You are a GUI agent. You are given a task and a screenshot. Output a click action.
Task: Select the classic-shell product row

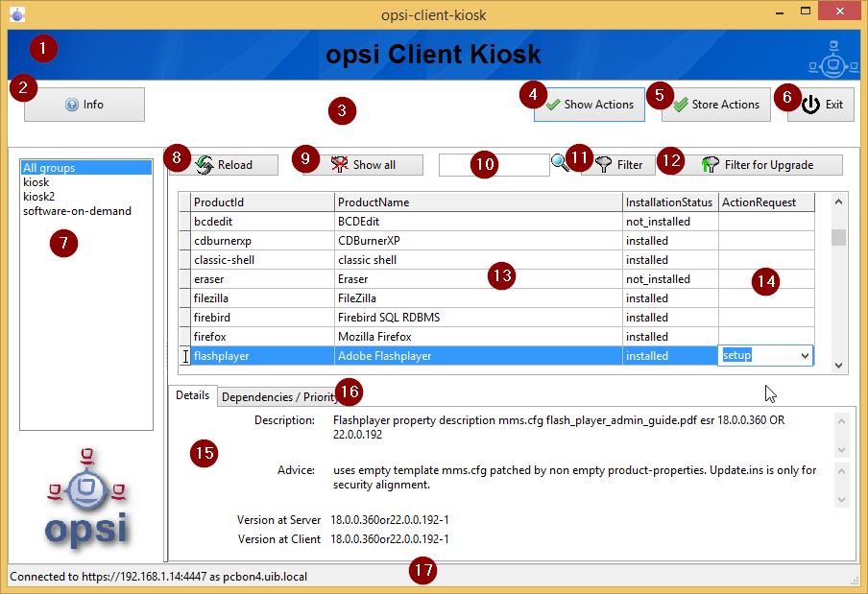(x=496, y=260)
